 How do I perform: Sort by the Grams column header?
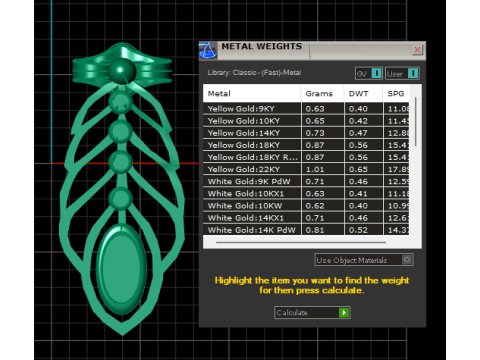tap(322, 93)
